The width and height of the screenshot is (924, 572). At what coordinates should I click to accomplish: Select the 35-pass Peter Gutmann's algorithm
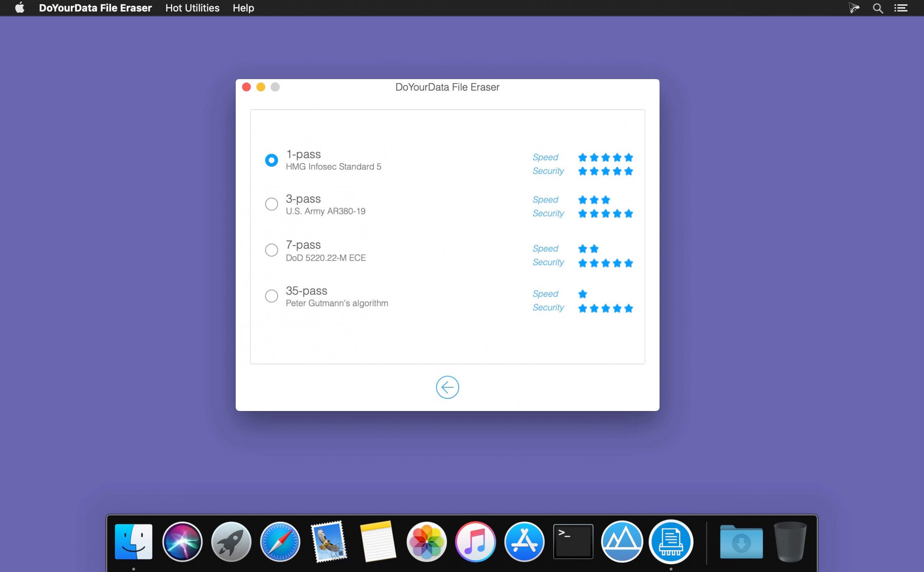(x=271, y=296)
